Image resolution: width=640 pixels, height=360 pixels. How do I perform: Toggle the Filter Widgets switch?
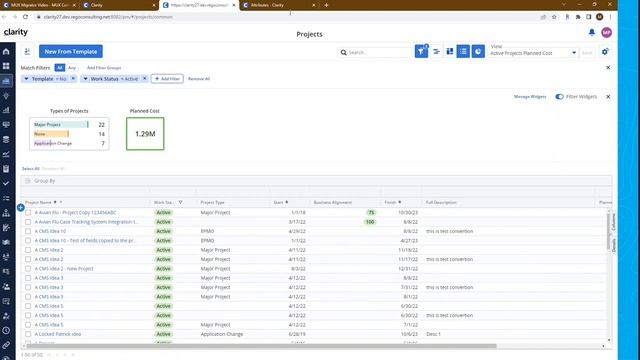pos(560,97)
